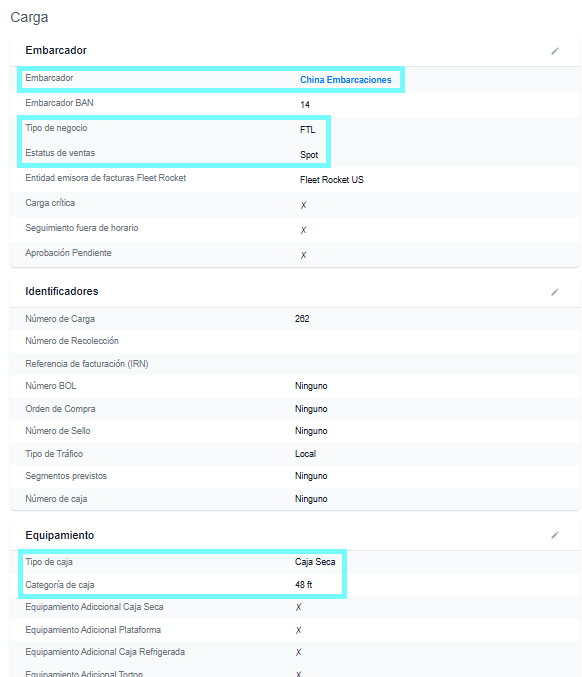
Task: Open the China Embarcaciones link
Action: tap(345, 80)
